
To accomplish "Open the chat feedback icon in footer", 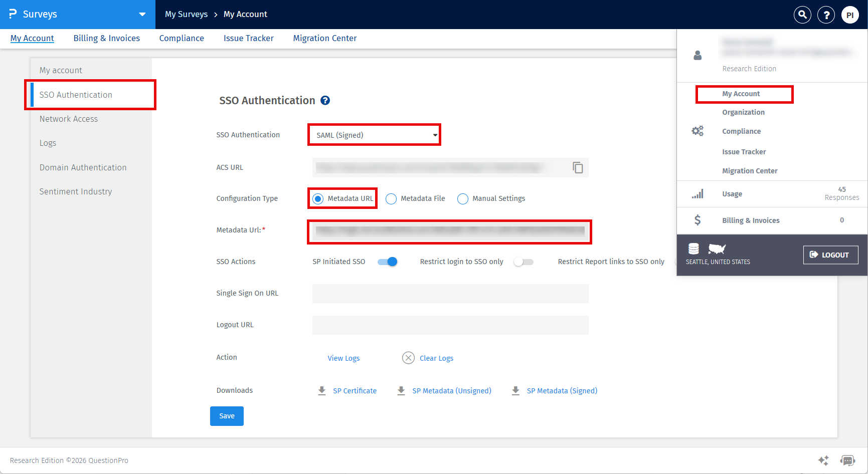I will (x=847, y=460).
